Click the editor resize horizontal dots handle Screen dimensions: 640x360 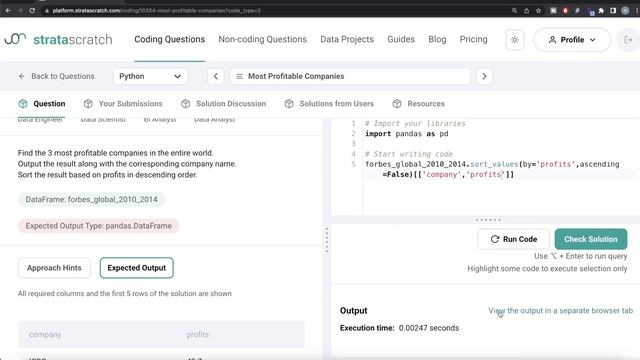[x=488, y=220]
